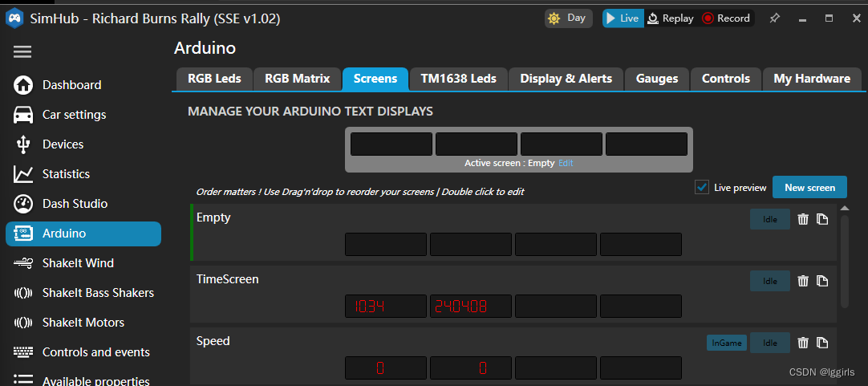Open the My Hardware tab

pos(812,79)
